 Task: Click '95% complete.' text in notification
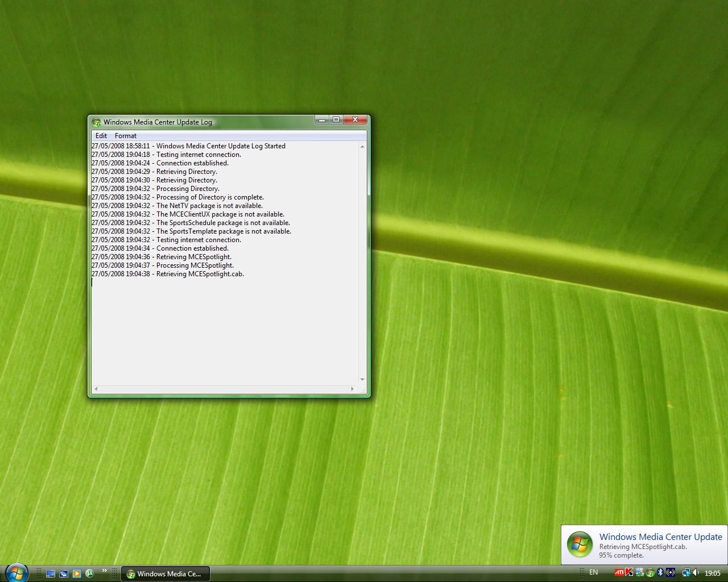click(621, 555)
